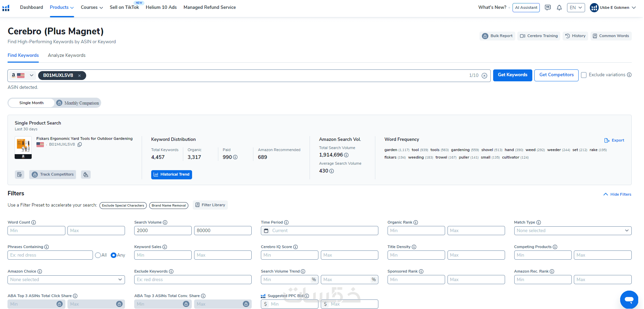Expand the Products menu
The height and width of the screenshot is (309, 644).
click(62, 7)
